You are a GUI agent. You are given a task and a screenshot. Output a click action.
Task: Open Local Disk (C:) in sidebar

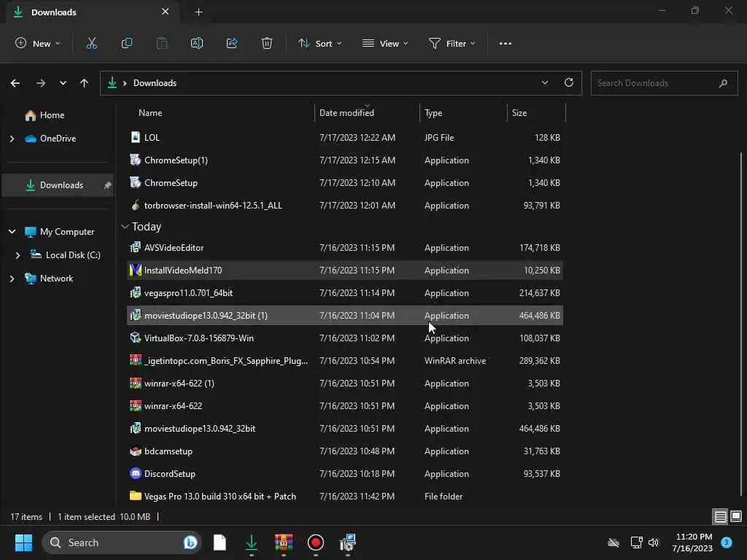click(73, 254)
